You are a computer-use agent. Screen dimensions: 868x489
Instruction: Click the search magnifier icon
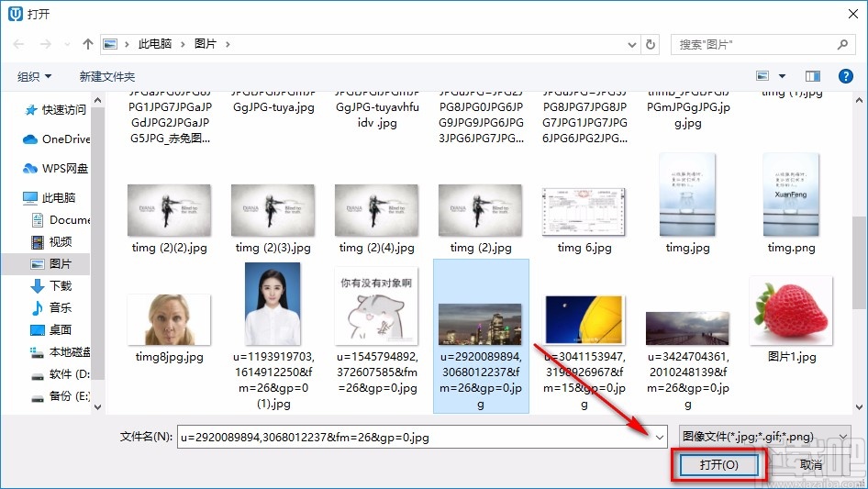[x=842, y=44]
